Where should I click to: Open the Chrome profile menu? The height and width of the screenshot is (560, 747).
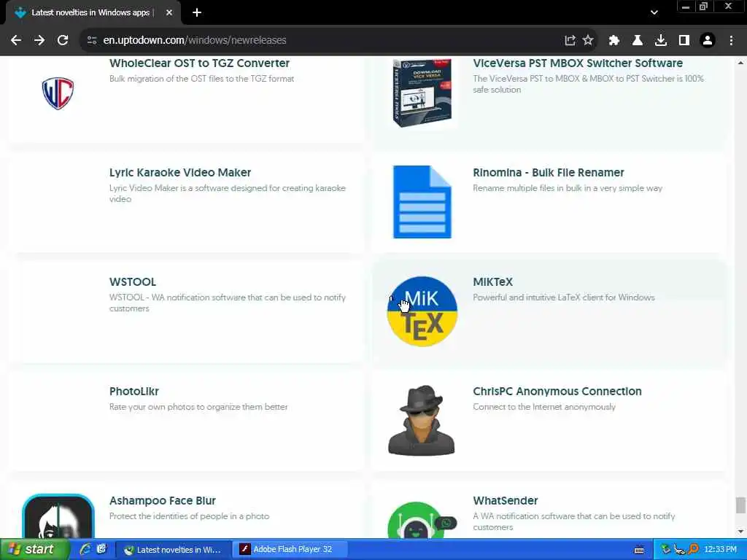(x=708, y=41)
